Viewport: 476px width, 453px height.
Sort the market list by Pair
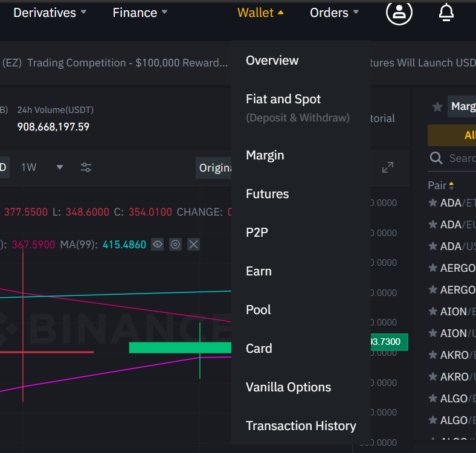(441, 185)
